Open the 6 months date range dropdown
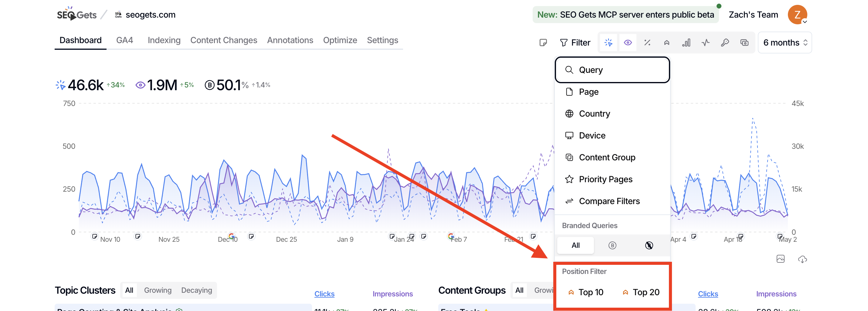This screenshot has height=311, width=868. pos(785,43)
